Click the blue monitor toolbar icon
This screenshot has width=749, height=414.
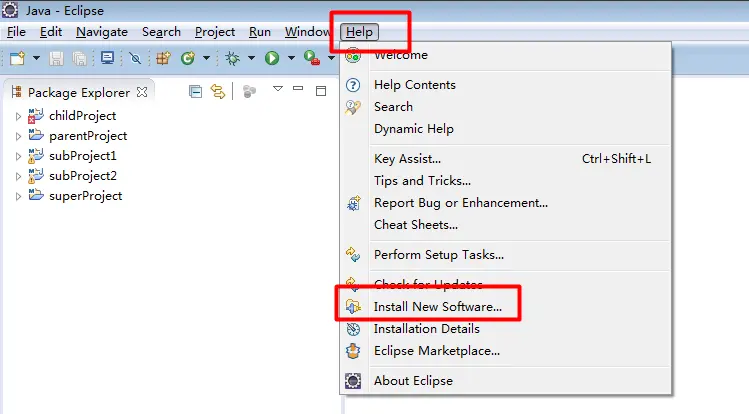[x=107, y=58]
